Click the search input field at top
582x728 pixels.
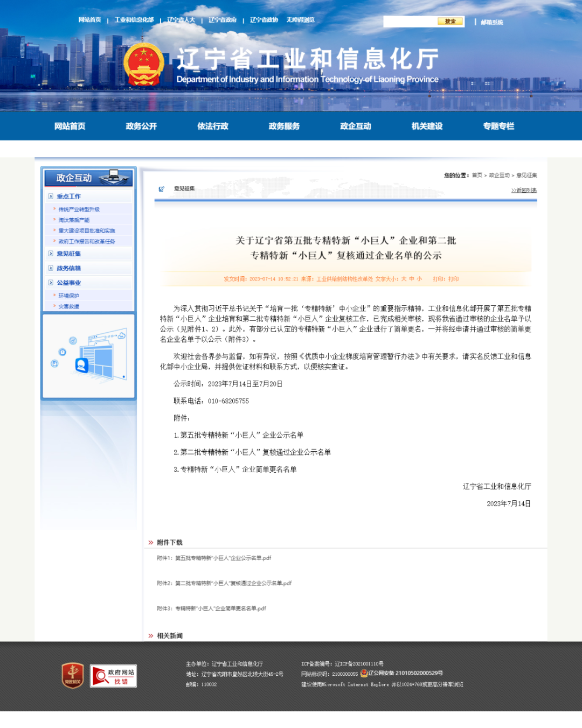click(410, 22)
